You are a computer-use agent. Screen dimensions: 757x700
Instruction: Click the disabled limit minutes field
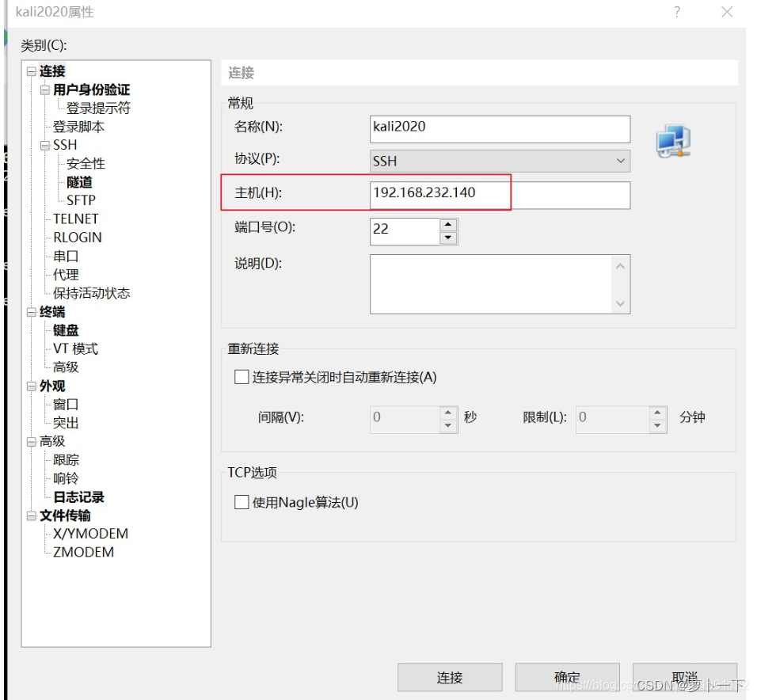[x=613, y=420]
